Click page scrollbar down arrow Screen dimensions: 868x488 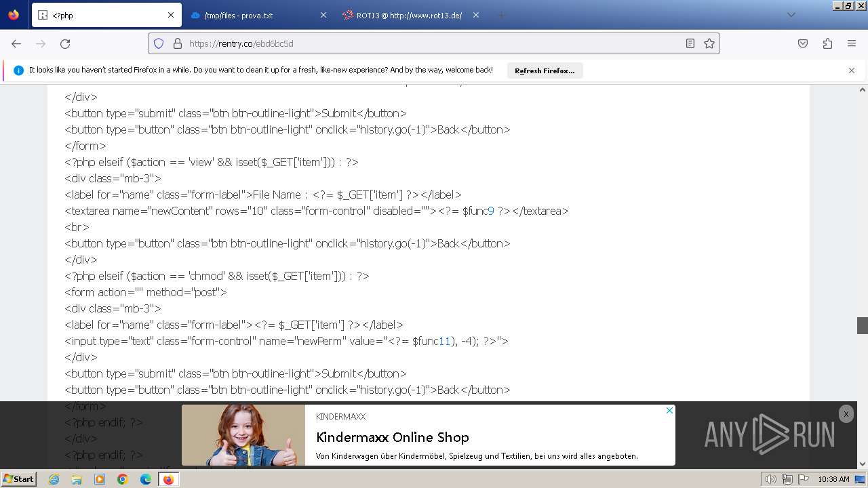pos(863,464)
